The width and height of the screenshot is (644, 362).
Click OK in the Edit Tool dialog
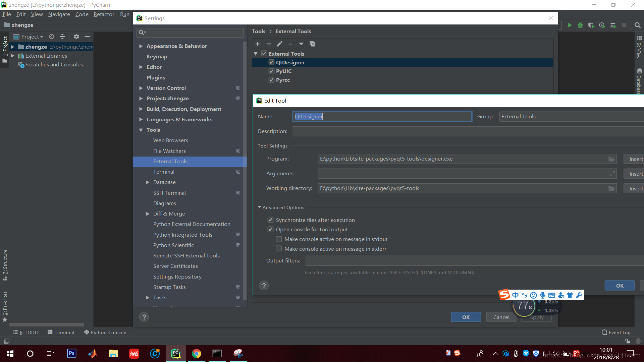coord(620,286)
